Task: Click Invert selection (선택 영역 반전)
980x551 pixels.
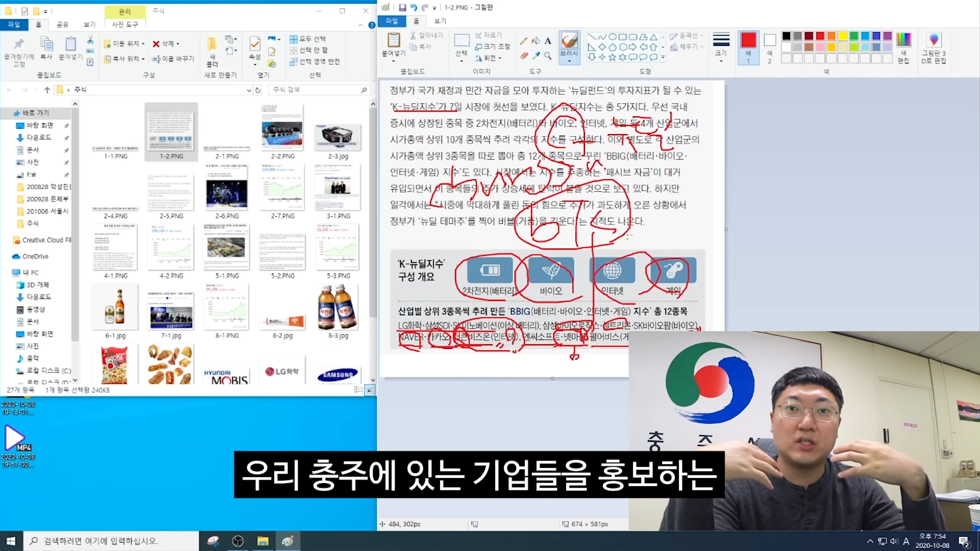Action: (x=314, y=61)
